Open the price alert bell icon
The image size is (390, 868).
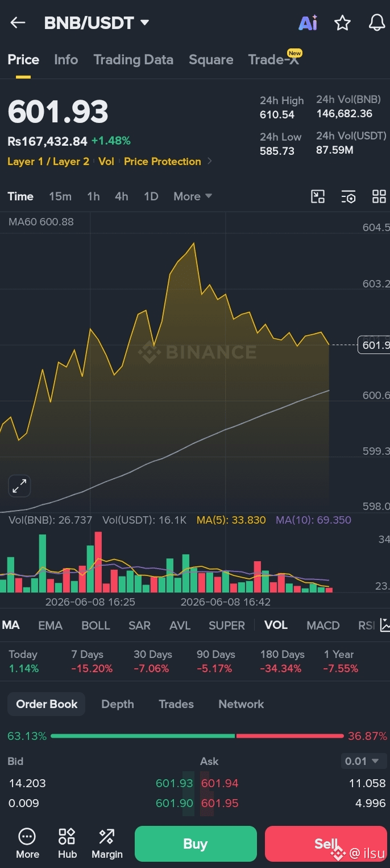coord(377,23)
